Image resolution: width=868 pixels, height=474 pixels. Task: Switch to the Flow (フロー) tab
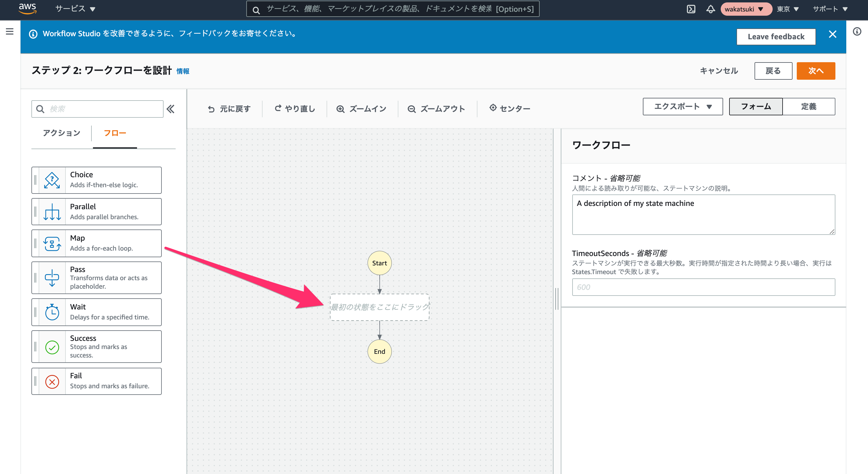coord(115,133)
